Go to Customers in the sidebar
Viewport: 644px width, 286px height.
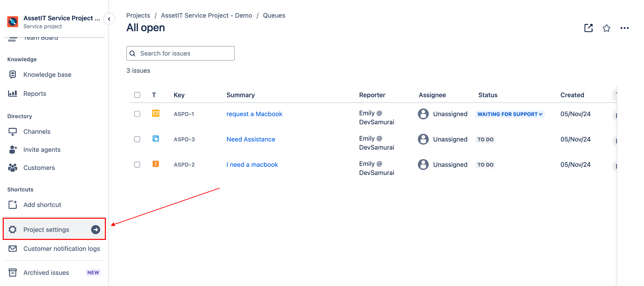[x=39, y=168]
